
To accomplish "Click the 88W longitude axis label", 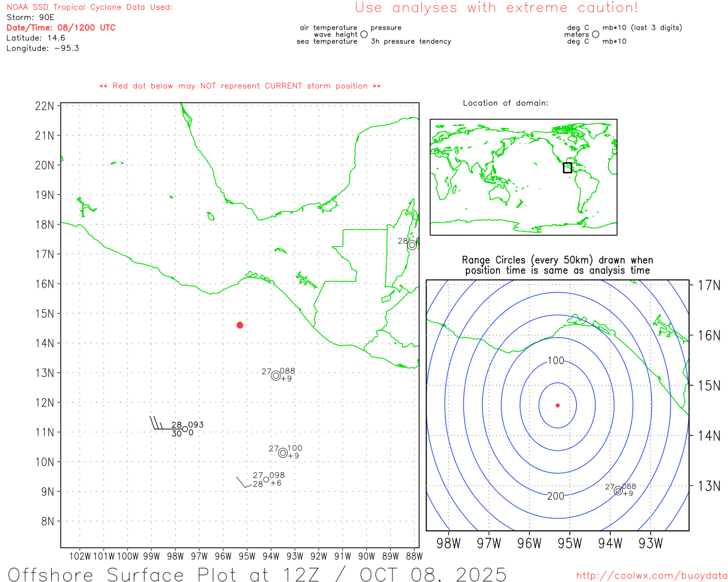I will coord(414,556).
